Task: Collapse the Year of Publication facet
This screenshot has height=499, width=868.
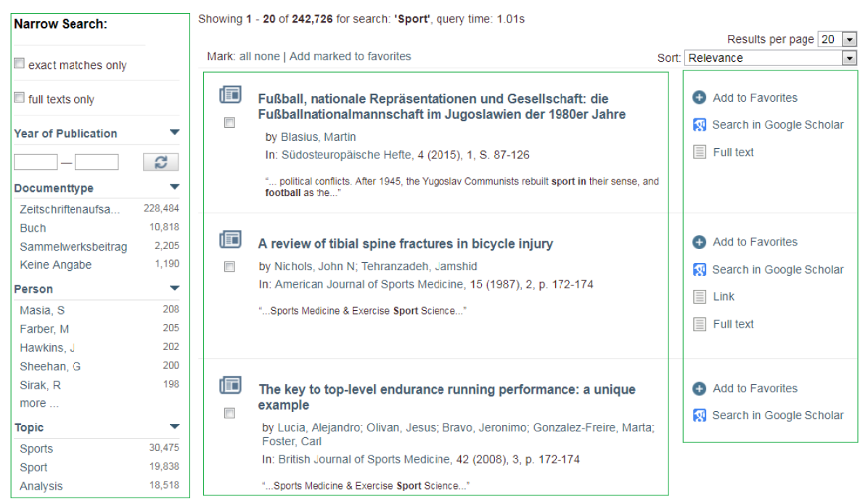Action: click(174, 132)
